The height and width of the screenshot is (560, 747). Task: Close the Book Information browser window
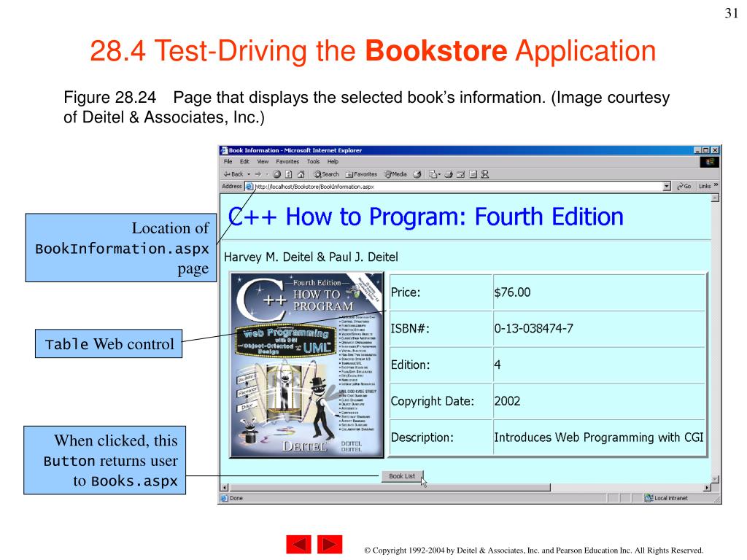point(715,150)
